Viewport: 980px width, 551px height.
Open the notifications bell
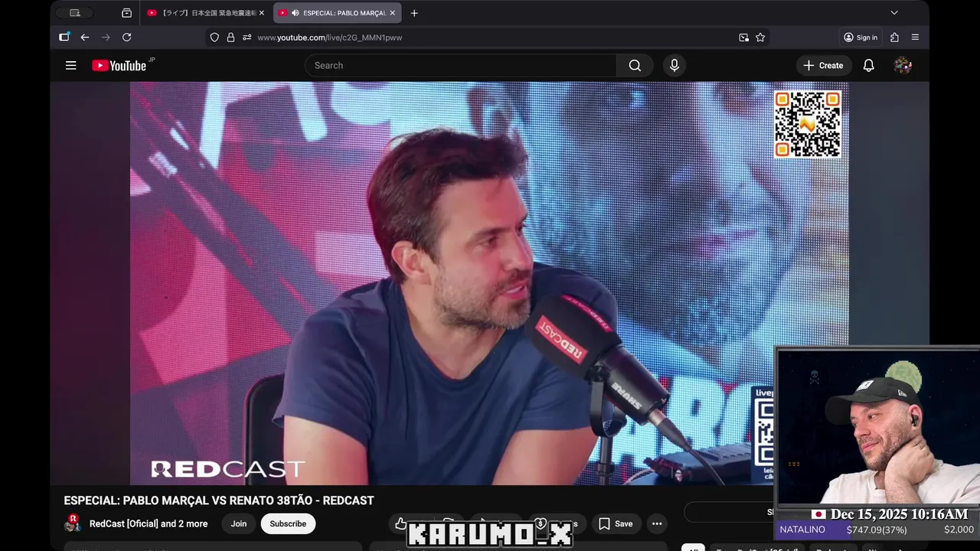click(868, 66)
